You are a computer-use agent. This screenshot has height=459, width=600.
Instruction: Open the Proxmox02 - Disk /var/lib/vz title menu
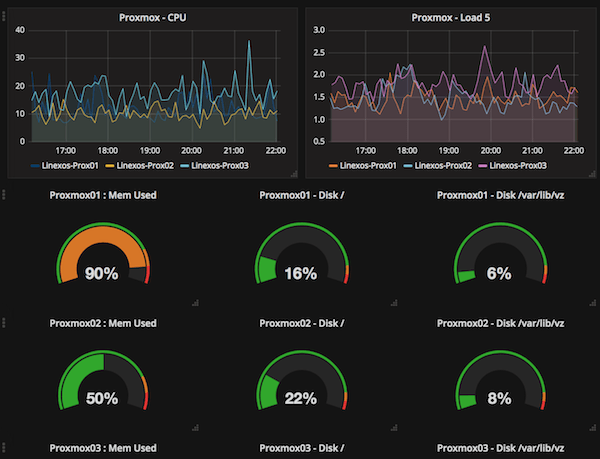tap(501, 323)
